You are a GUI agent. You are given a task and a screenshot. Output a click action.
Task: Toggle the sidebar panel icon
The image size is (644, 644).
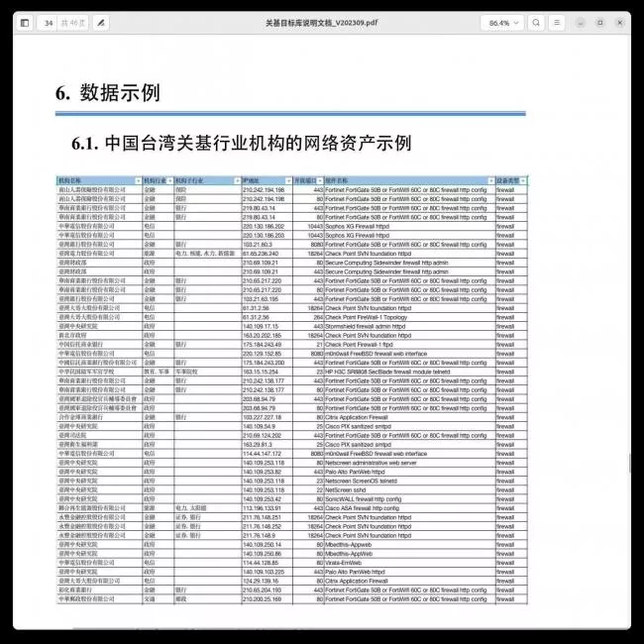click(24, 22)
